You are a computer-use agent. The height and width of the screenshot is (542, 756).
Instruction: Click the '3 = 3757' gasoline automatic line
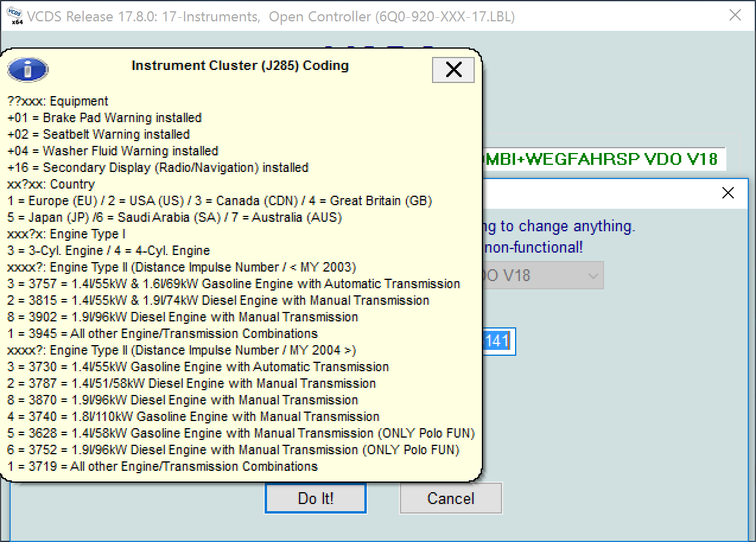(x=234, y=284)
